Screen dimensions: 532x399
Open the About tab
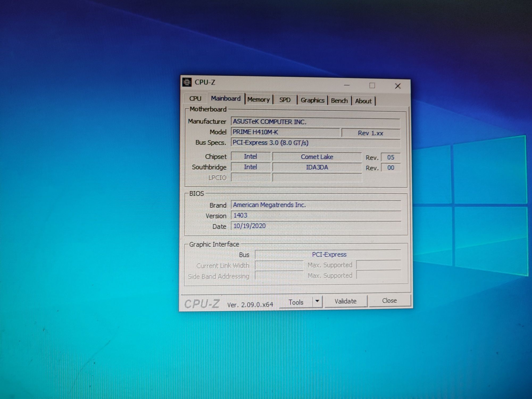click(363, 101)
